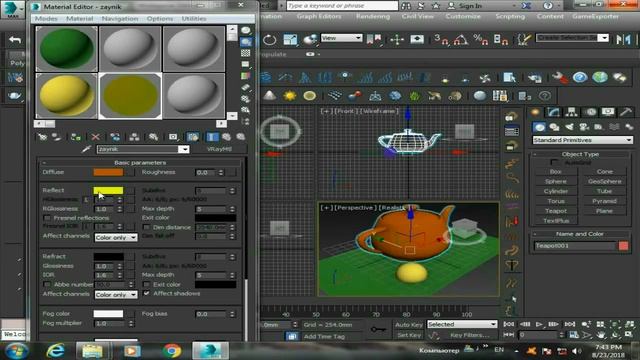Click the Select and Move crosshair icon

pos(396,39)
